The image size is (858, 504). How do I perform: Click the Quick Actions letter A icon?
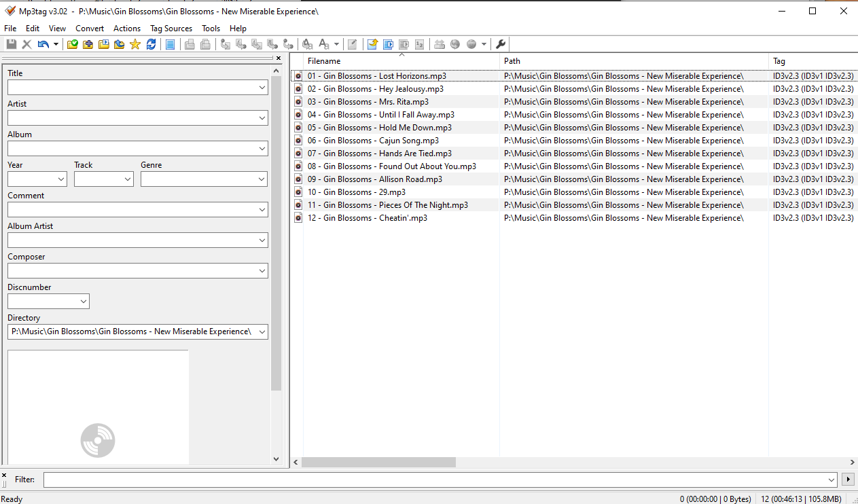pos(324,44)
